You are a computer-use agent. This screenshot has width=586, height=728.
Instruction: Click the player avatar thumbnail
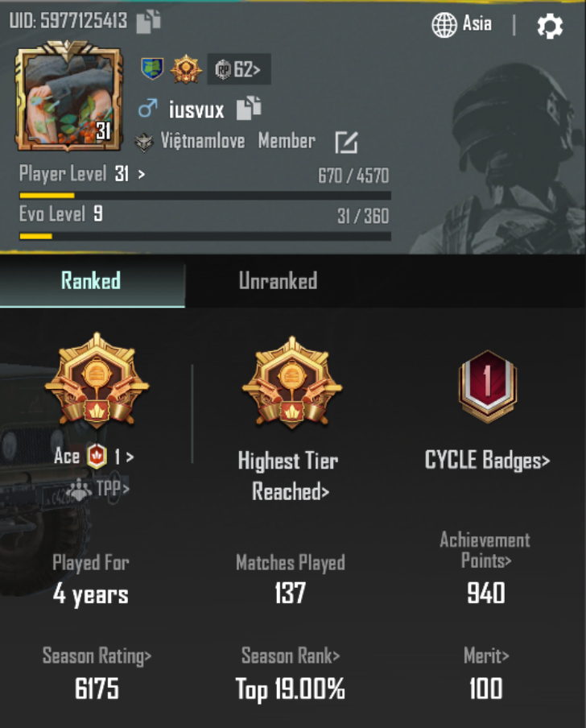(68, 97)
